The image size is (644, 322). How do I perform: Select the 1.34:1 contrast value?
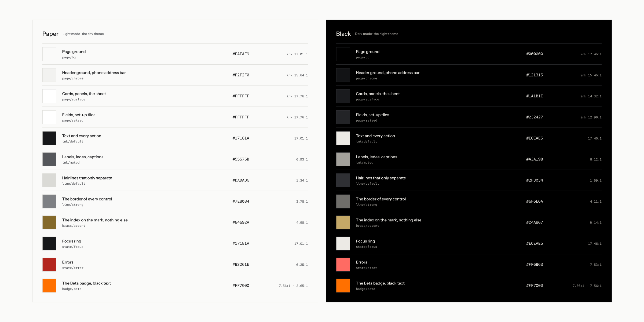(x=302, y=181)
